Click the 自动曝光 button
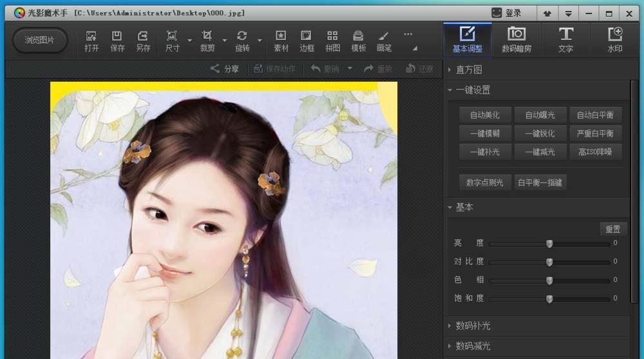The width and height of the screenshot is (644, 359). [540, 115]
